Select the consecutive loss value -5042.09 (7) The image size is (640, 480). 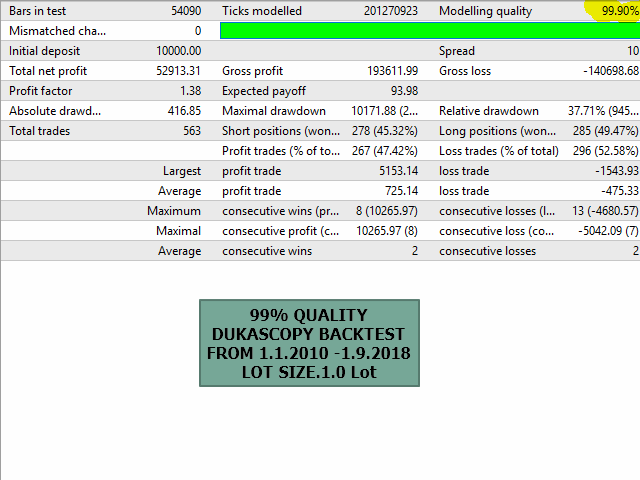click(608, 231)
